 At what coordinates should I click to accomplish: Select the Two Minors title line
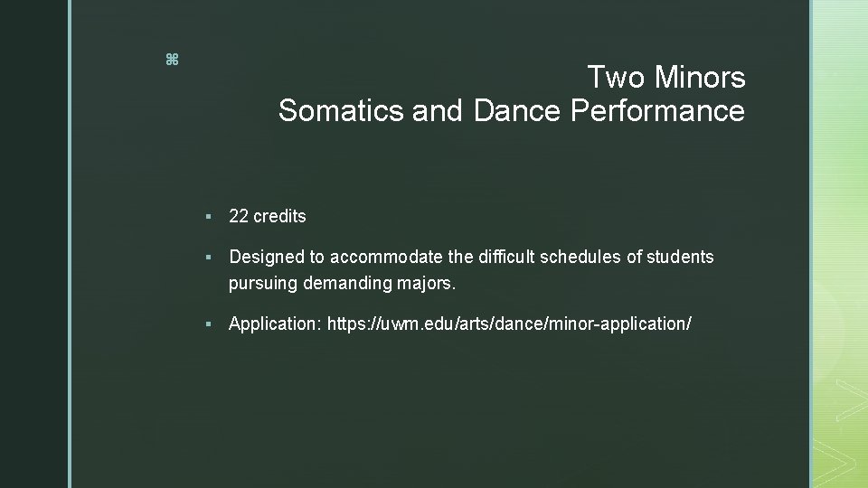(665, 78)
